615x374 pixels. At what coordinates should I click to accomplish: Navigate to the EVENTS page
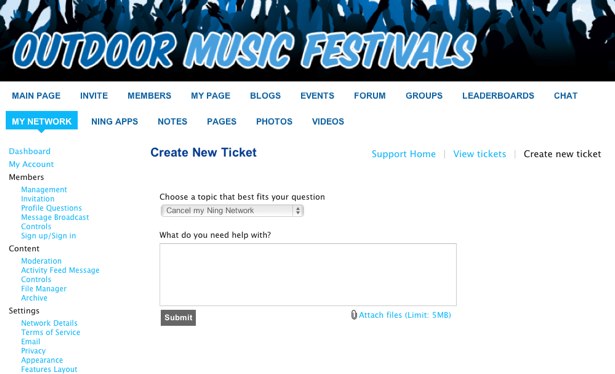click(x=317, y=96)
